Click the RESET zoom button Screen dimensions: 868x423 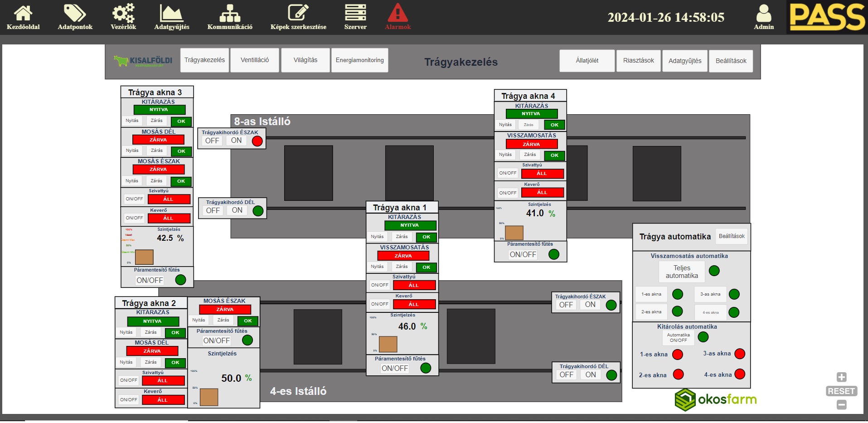tap(841, 391)
